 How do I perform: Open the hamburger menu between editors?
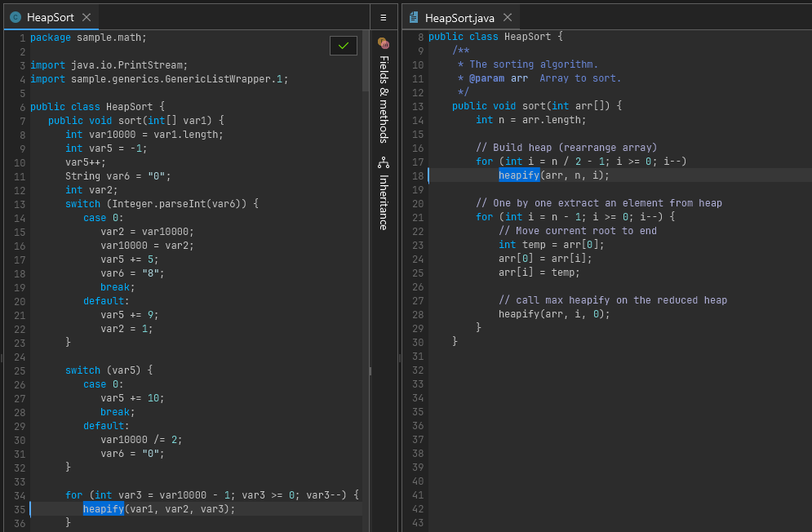pyautogui.click(x=384, y=18)
